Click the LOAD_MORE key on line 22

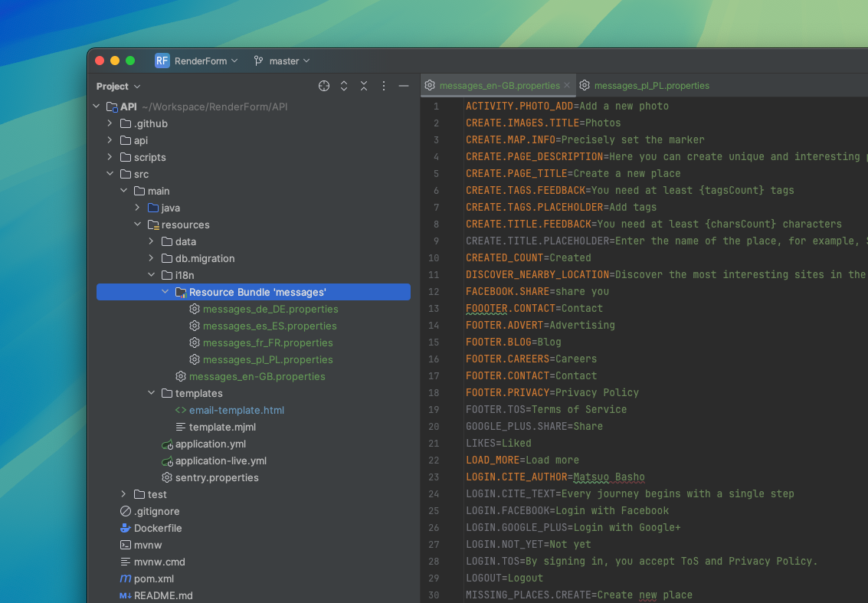(x=493, y=460)
